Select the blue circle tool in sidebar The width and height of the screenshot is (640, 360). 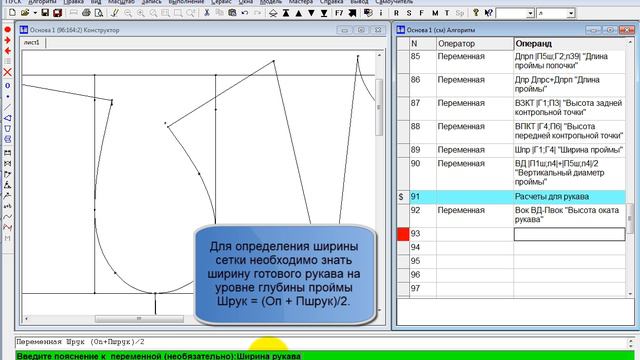click(7, 86)
